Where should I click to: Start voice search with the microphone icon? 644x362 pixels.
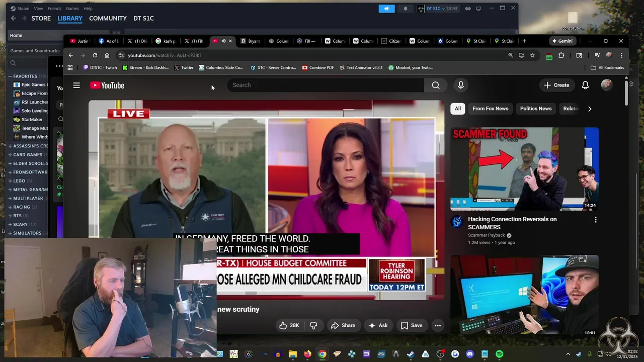pyautogui.click(x=460, y=85)
